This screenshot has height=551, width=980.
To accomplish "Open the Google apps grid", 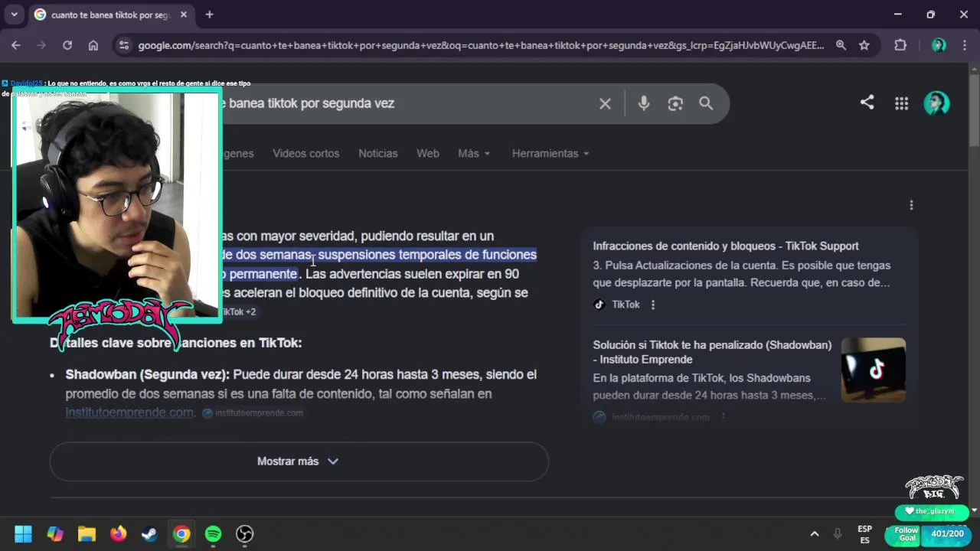I will pos(901,103).
